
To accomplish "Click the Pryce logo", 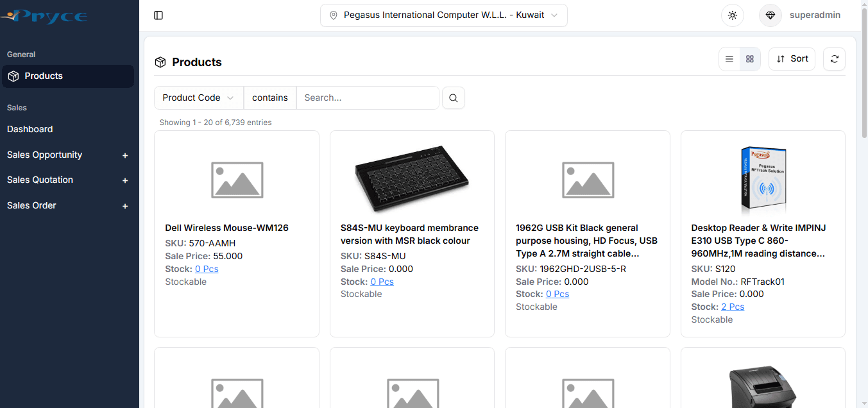I will (x=45, y=15).
